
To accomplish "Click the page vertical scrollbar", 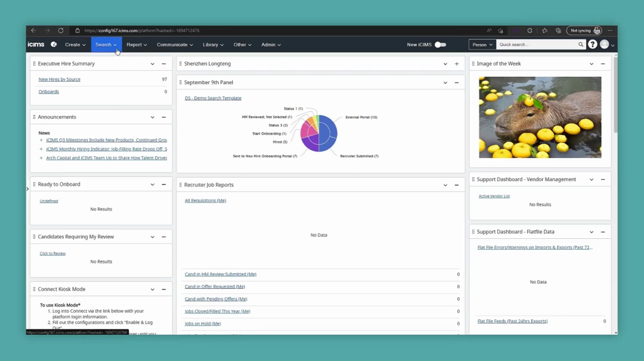I will (615, 94).
